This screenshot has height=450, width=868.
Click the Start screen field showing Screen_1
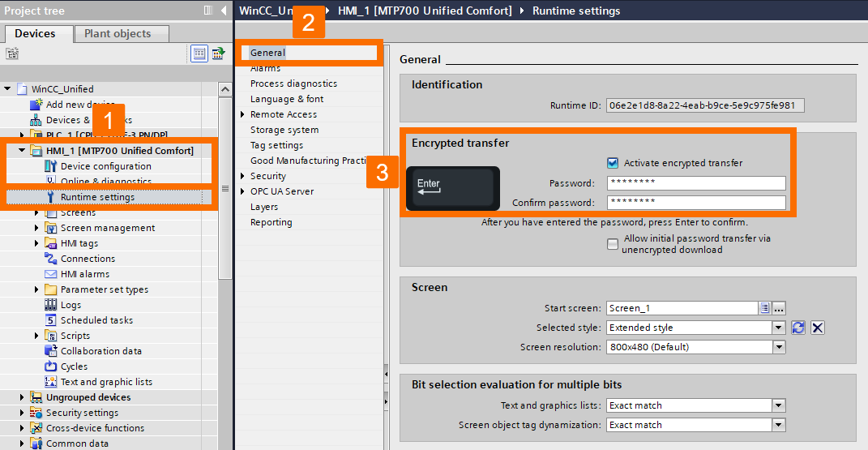pyautogui.click(x=682, y=308)
